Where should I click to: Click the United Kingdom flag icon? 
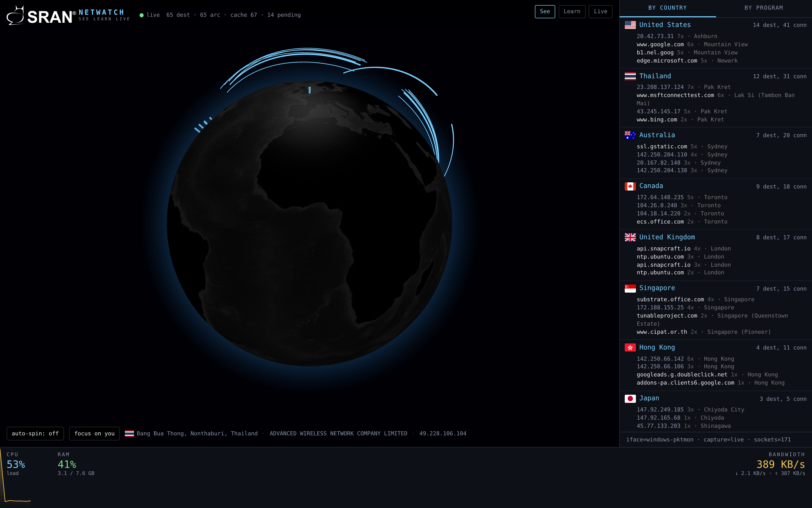coord(630,237)
